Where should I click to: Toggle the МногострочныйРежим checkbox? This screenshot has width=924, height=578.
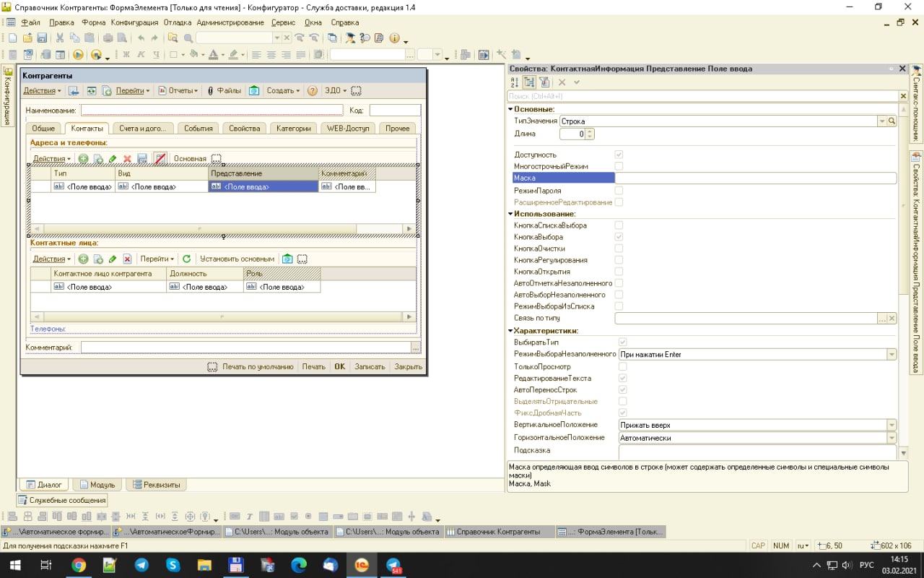pos(619,166)
